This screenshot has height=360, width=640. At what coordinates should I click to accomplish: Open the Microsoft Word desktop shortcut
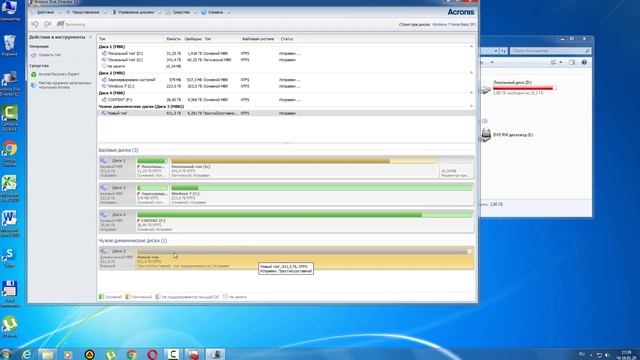coord(10,223)
